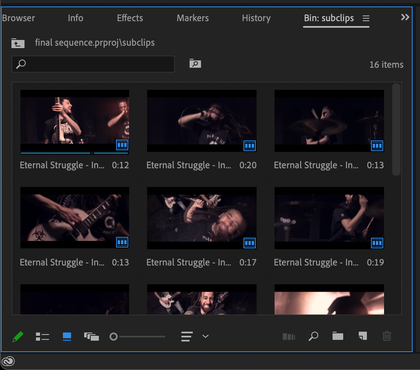Open the Bin: subclips panel menu
This screenshot has height=370, width=420.
click(366, 18)
